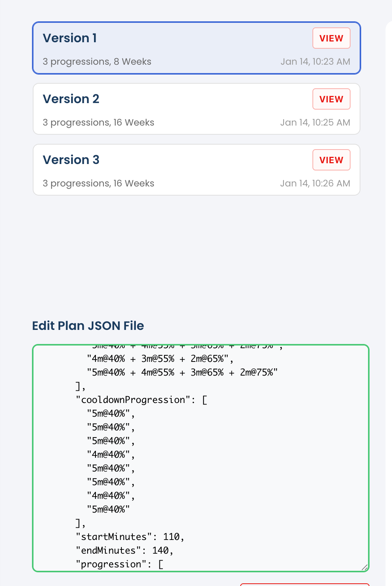The width and height of the screenshot is (392, 586).
Task: Click the Jan 14, 10:23 AM timestamp
Action: click(315, 62)
